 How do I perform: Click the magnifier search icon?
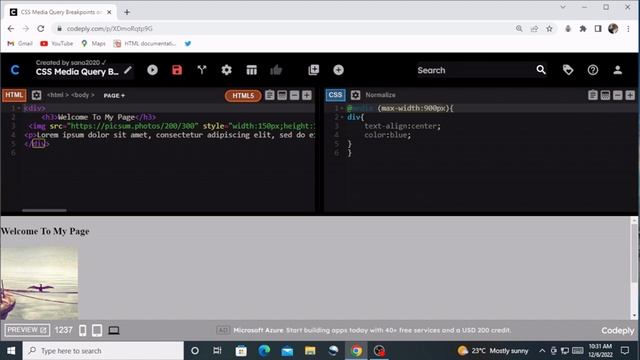click(x=541, y=70)
